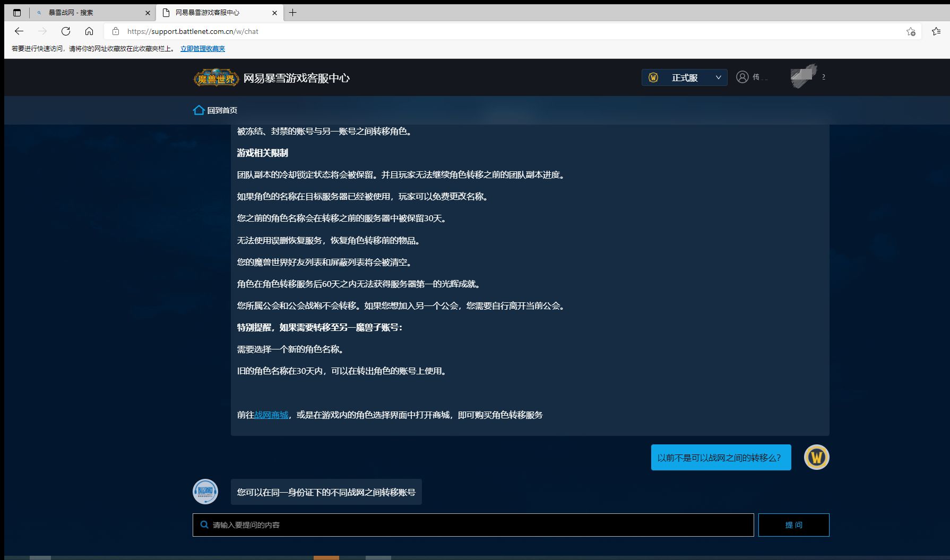Click the WoW icon in 正式服 selector

pyautogui.click(x=653, y=77)
